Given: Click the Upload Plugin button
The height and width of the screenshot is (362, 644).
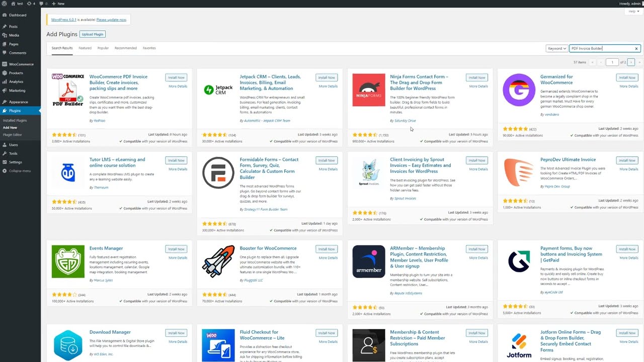Looking at the screenshot, I should tap(93, 34).
